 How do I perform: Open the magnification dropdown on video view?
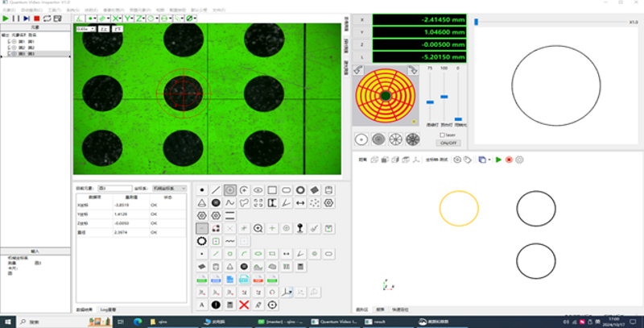(85, 29)
